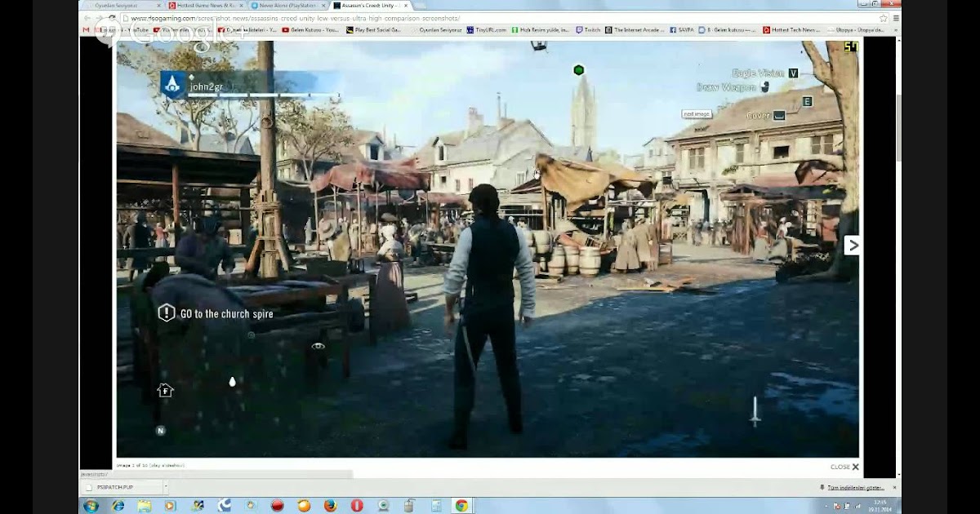Launch Internet Explorer from the taskbar
Screen dimensions: 980x514
coord(118,505)
